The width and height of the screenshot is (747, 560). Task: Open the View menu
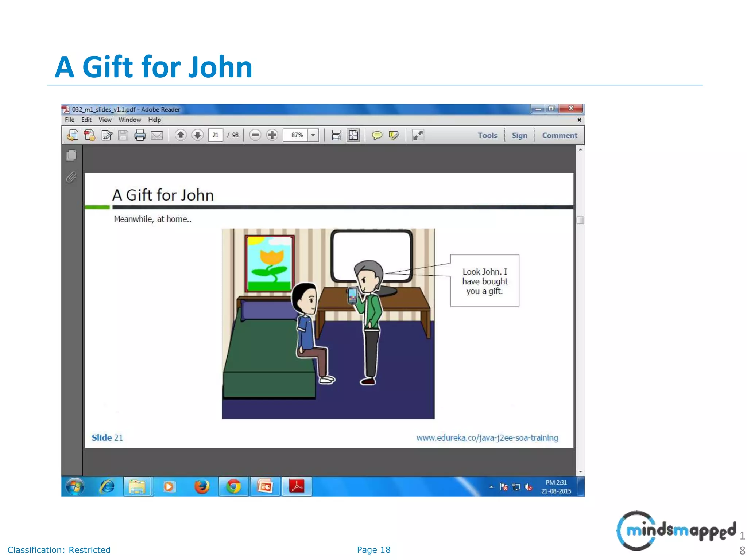(105, 120)
